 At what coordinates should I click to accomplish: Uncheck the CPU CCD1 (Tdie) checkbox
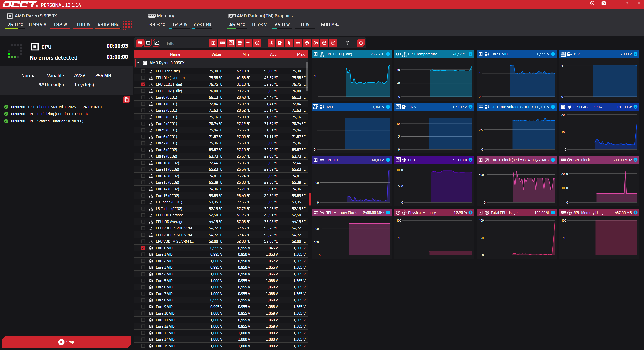(x=143, y=84)
